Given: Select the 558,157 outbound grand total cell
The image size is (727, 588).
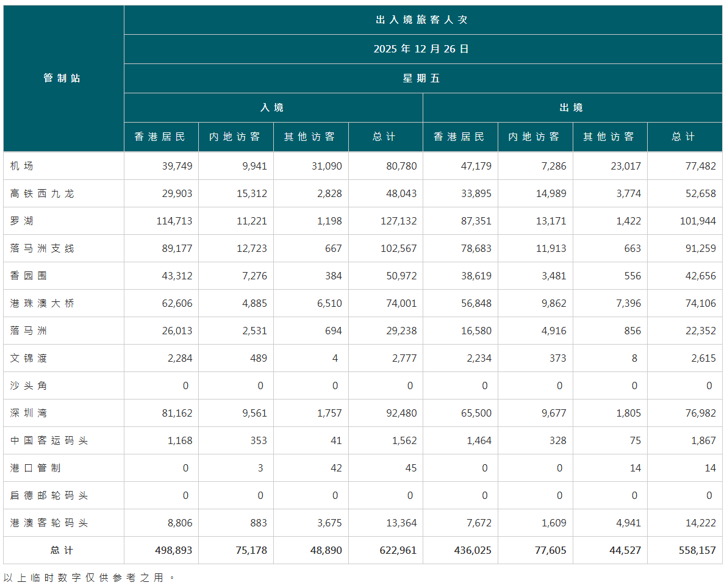Looking at the screenshot, I should [697, 550].
